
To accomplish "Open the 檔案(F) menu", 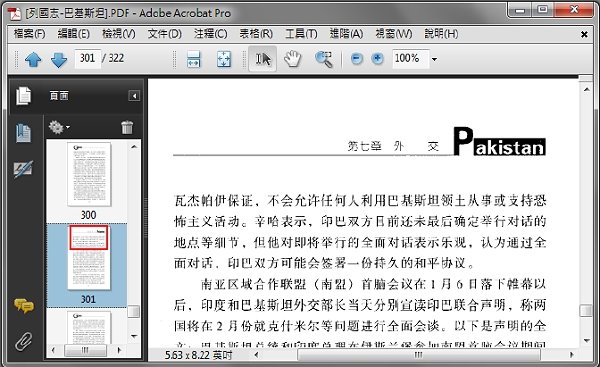I will [x=29, y=34].
